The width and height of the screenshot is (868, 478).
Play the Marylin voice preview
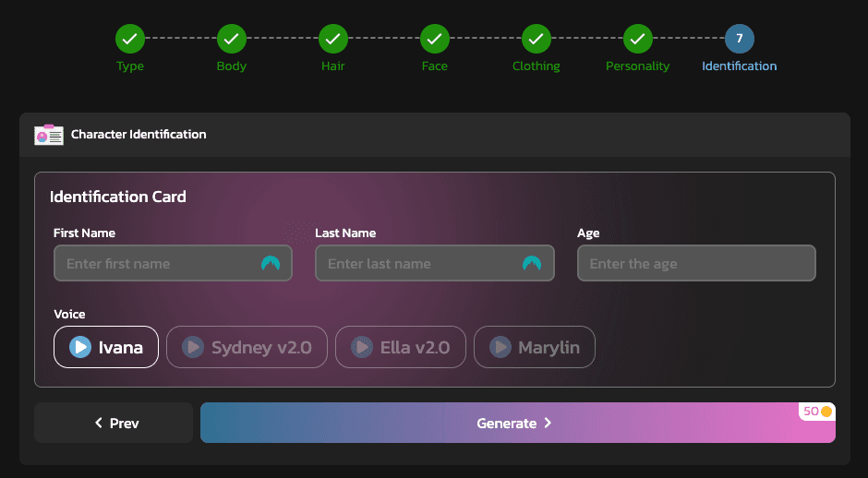point(500,347)
